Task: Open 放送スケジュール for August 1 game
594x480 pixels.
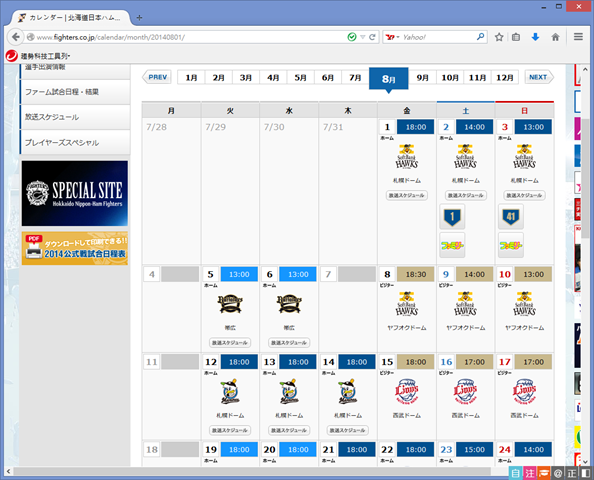Action: [x=406, y=195]
